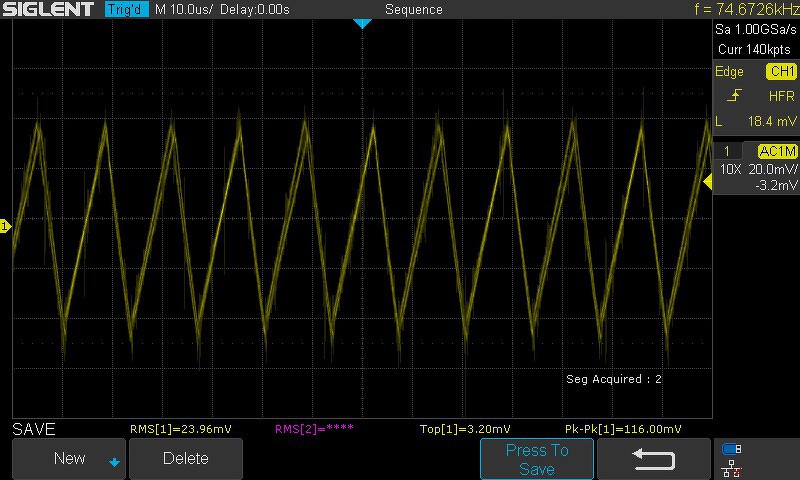Select the CH1 trigger source badge
The width and height of the screenshot is (800, 480).
pos(781,71)
